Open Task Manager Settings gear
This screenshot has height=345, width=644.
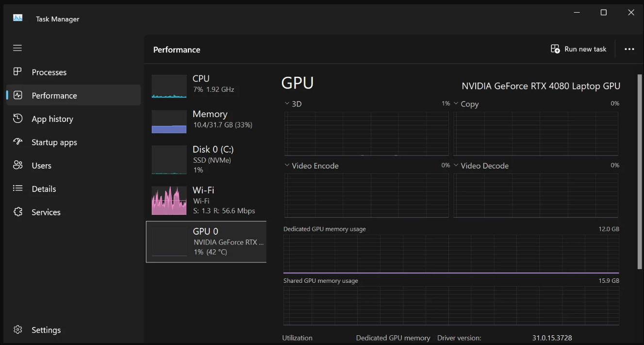pyautogui.click(x=17, y=329)
